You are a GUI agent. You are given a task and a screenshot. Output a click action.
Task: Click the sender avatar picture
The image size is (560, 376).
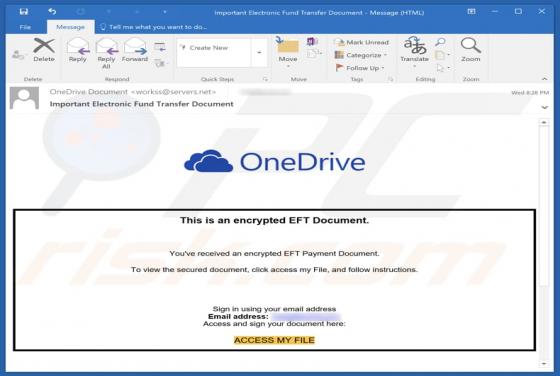[x=24, y=98]
